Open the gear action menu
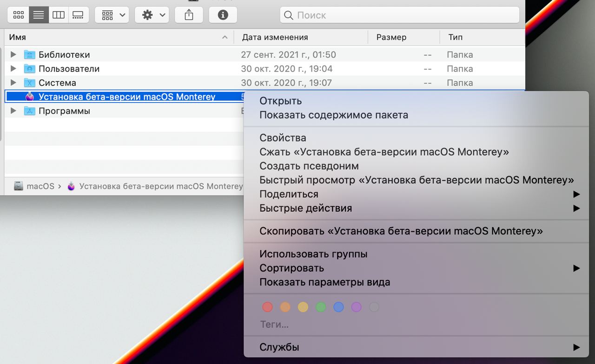The width and height of the screenshot is (595, 364). pos(152,15)
